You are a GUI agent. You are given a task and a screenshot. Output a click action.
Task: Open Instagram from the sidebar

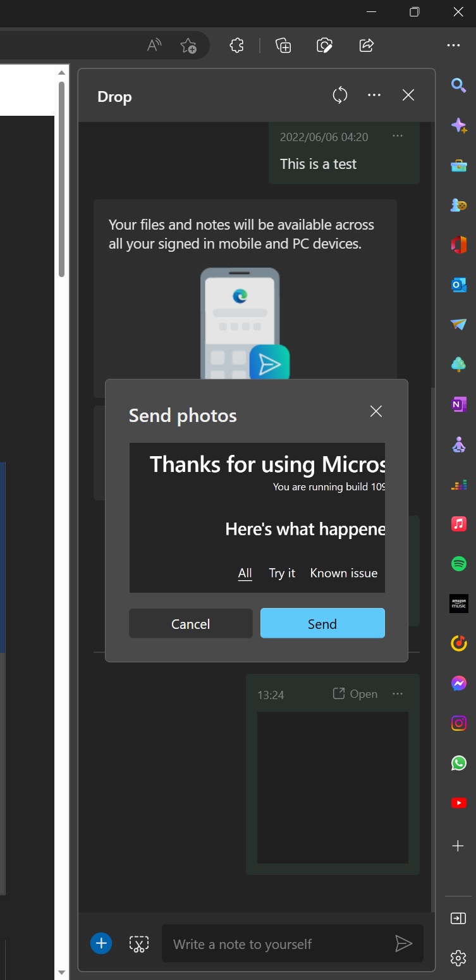pos(459,723)
